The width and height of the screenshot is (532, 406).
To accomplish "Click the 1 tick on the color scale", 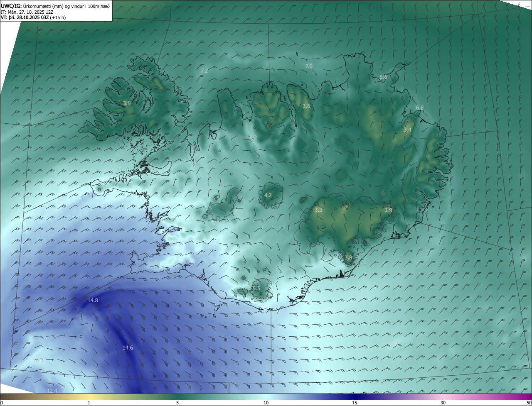I will click(89, 402).
